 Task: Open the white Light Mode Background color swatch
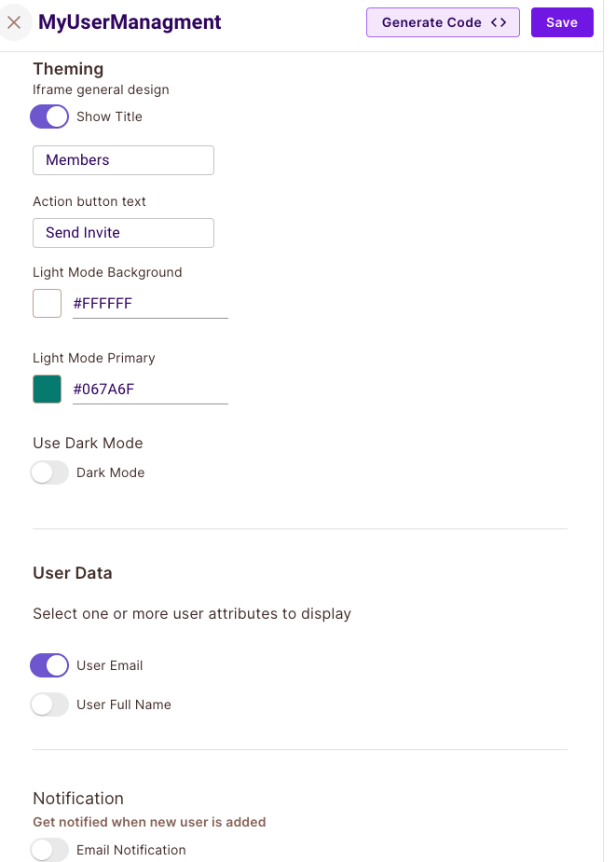coord(47,304)
